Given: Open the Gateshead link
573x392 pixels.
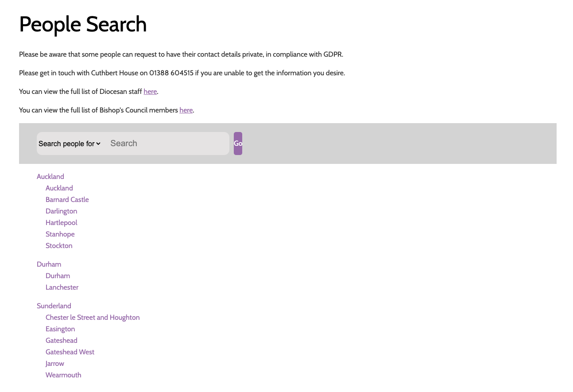Looking at the screenshot, I should [62, 341].
